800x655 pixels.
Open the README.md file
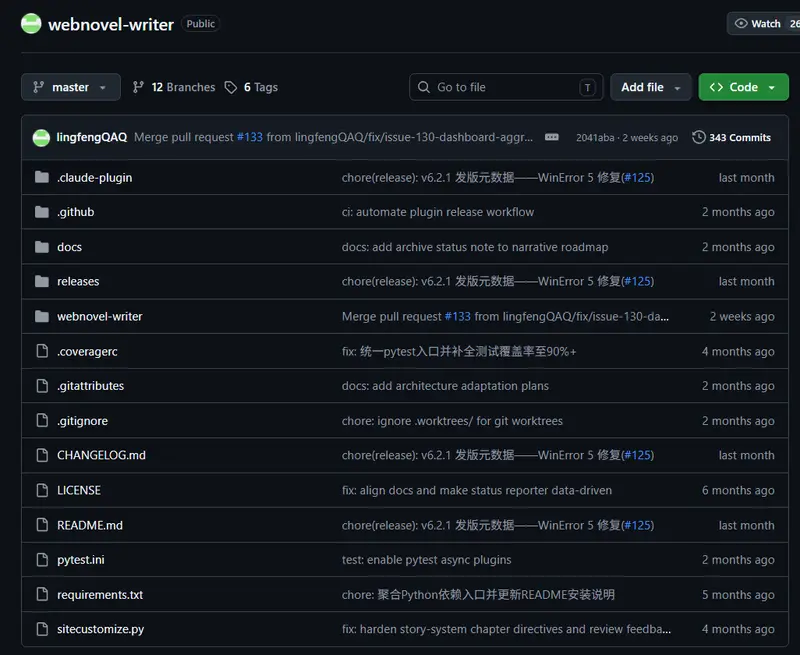(x=90, y=525)
